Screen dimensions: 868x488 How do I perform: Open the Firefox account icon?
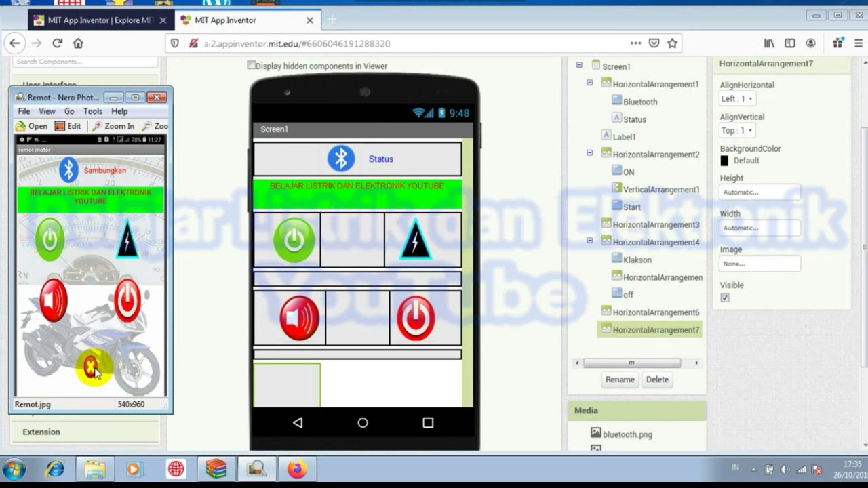pyautogui.click(x=811, y=43)
